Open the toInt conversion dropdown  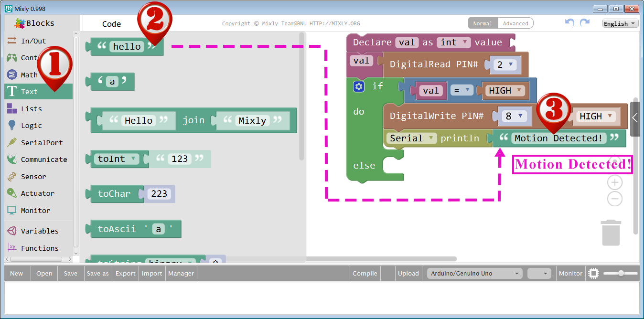117,159
